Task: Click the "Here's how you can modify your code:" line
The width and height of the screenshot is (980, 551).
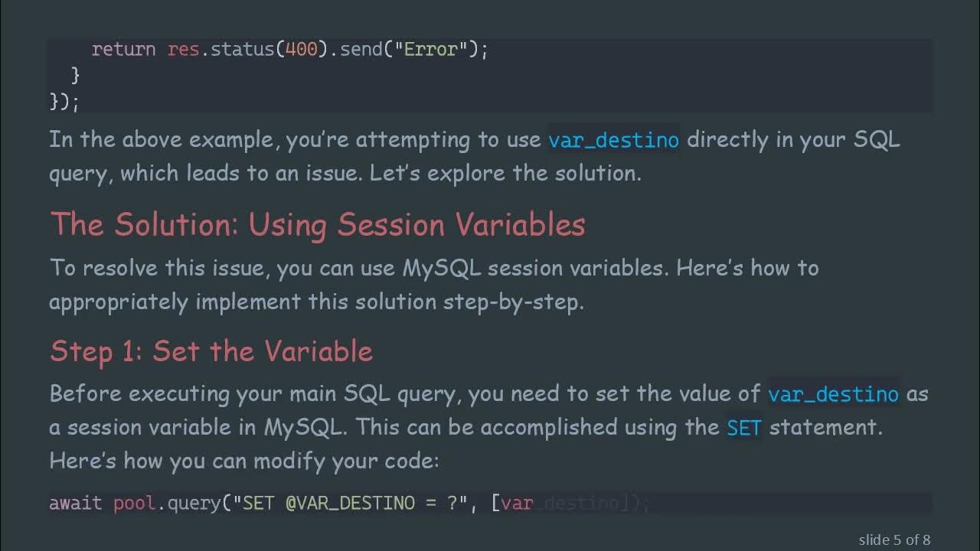Action: click(x=243, y=461)
